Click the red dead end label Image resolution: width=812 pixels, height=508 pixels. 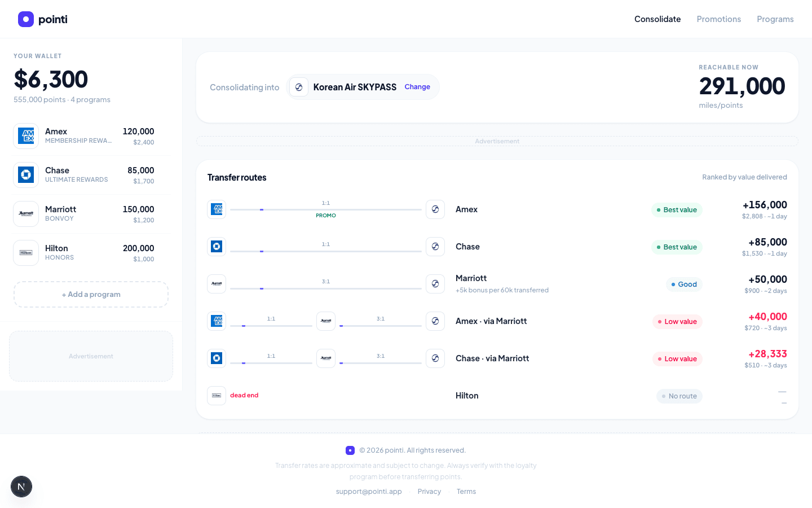tap(244, 395)
